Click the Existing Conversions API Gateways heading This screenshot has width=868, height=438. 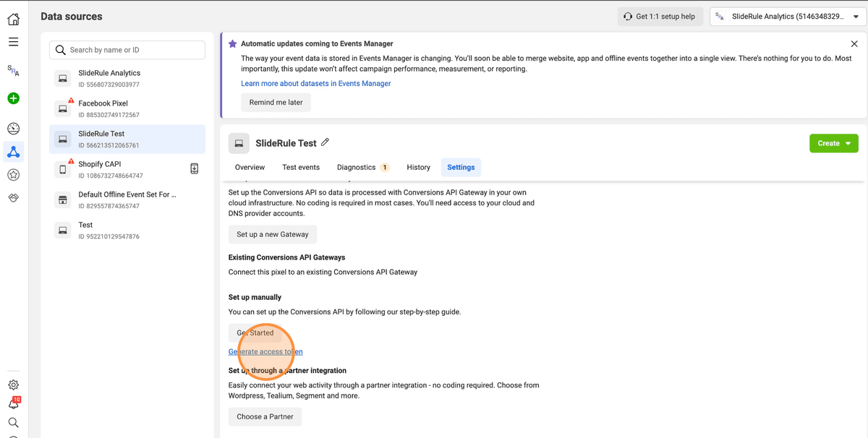click(x=287, y=257)
